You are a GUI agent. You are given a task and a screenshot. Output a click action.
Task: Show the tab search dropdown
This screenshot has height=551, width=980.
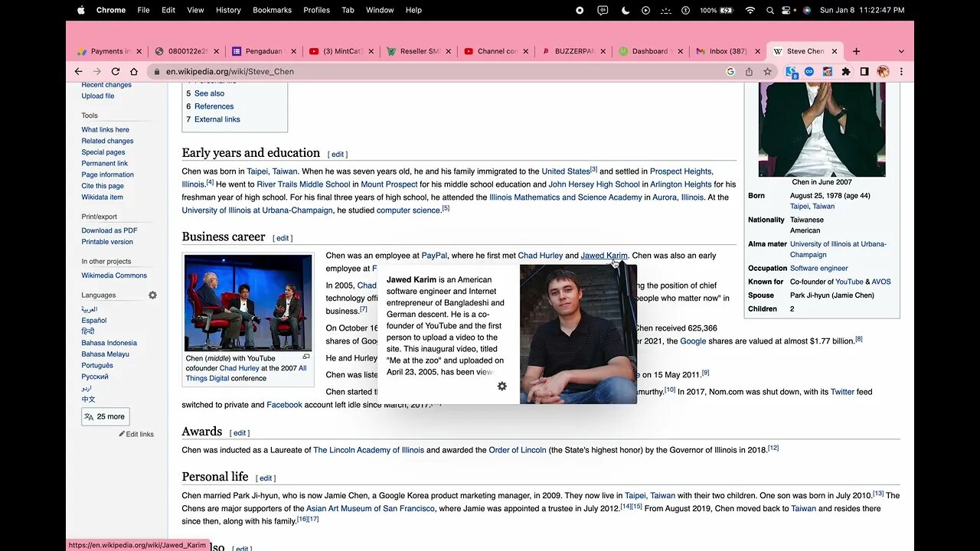pyautogui.click(x=901, y=51)
